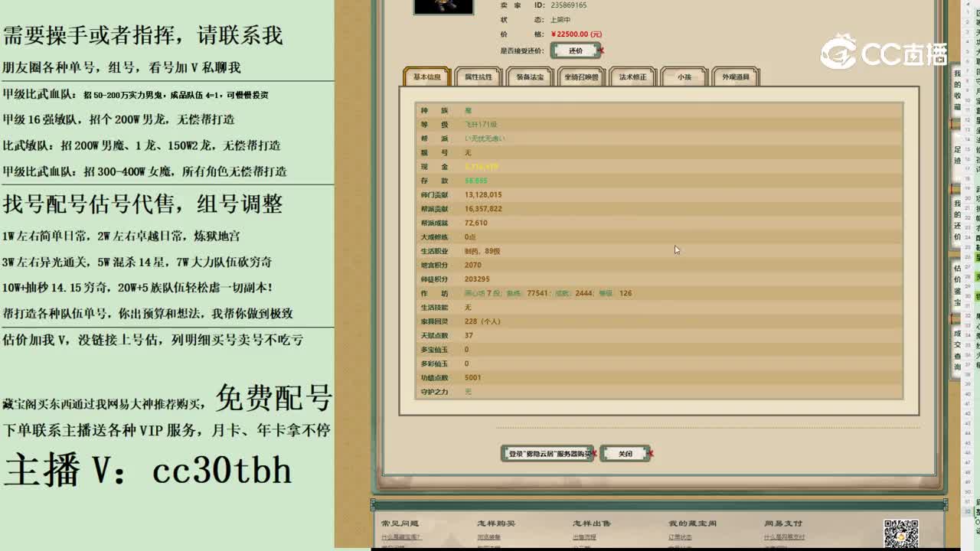The image size is (980, 551).
Task: Click the 等级 value 飞升171级
Action: [481, 125]
